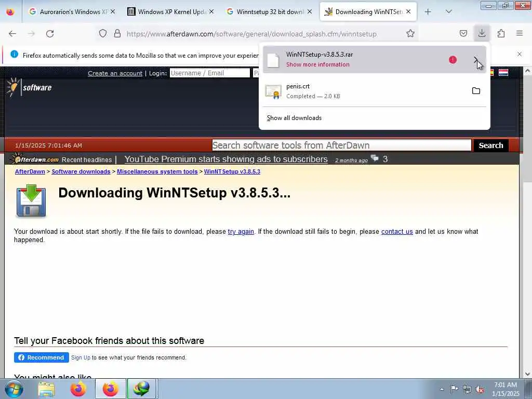Click the blue info icon in notification bar

pos(14,54)
